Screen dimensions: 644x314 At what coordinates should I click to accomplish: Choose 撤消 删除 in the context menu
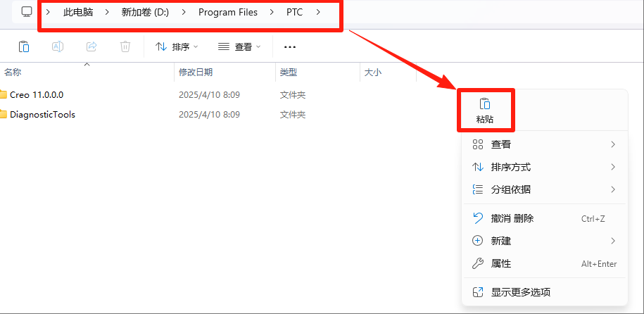point(545,218)
